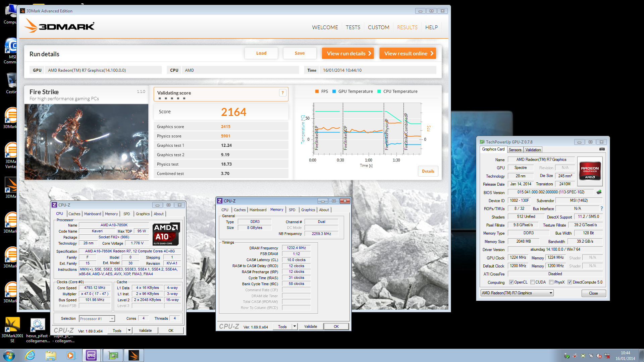Image resolution: width=644 pixels, height=362 pixels.
Task: Open the HELP tab in 3DMark
Action: [431, 27]
